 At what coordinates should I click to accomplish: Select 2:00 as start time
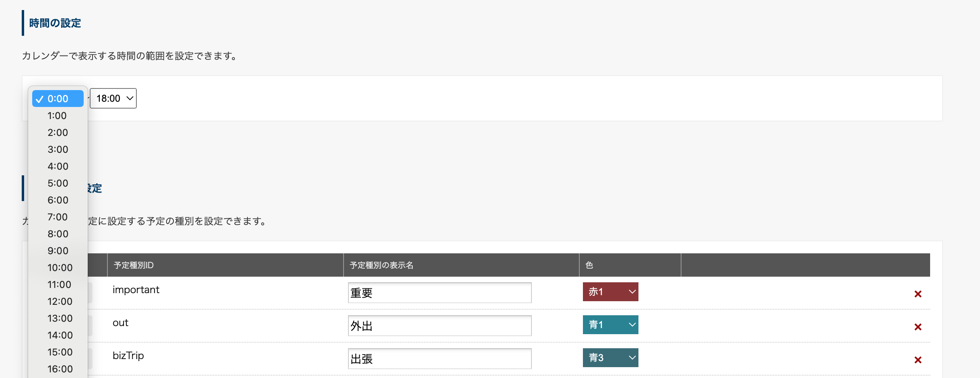tap(58, 133)
